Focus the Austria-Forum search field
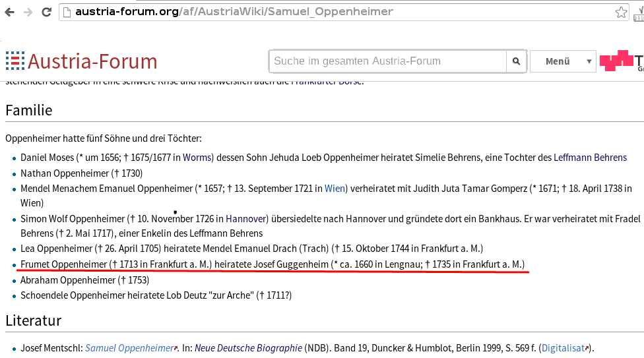 click(x=388, y=61)
